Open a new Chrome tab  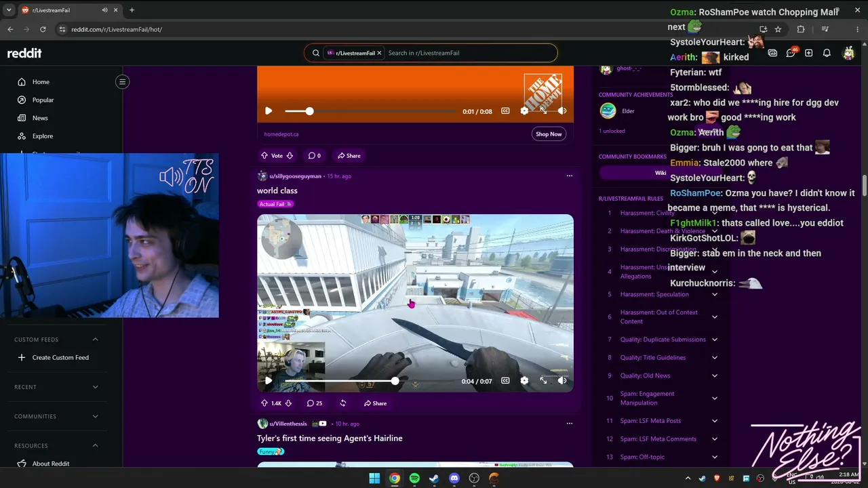tap(132, 10)
